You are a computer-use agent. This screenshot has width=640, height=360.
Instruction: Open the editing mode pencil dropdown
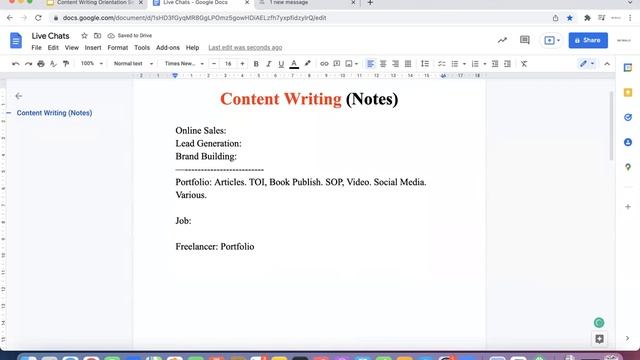(587, 64)
